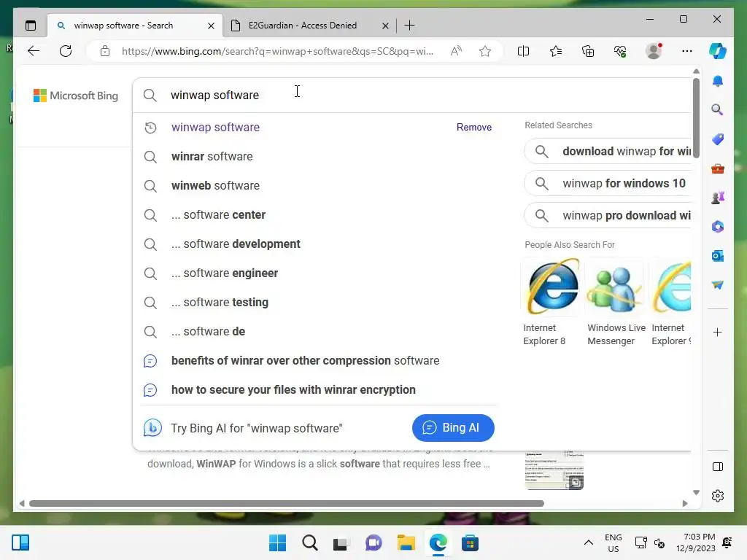Open the Collections icon
This screenshot has width=747, height=560.
[588, 51]
